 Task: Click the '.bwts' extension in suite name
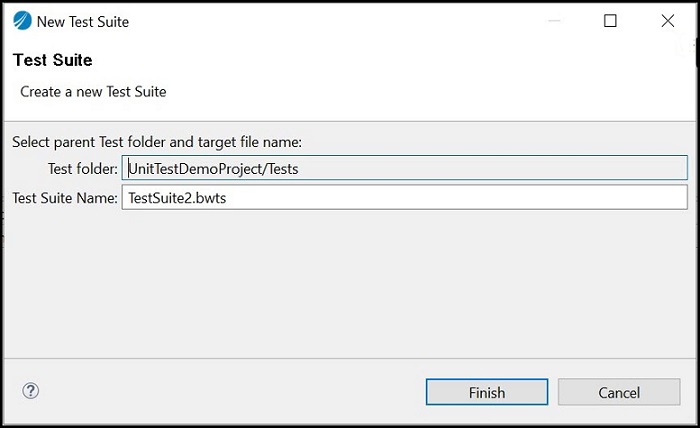pyautogui.click(x=208, y=198)
